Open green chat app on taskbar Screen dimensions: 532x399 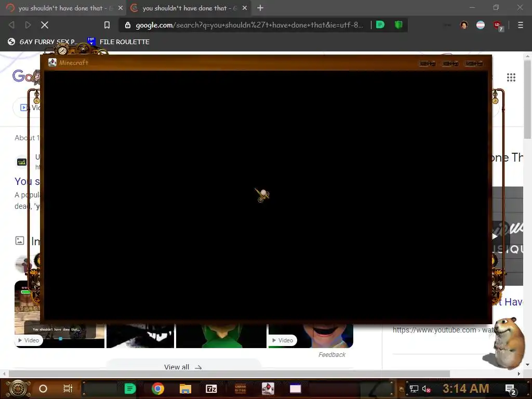pos(130,389)
